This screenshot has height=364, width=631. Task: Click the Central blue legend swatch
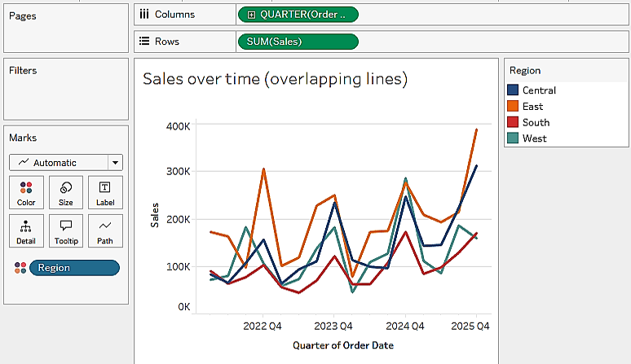point(513,90)
